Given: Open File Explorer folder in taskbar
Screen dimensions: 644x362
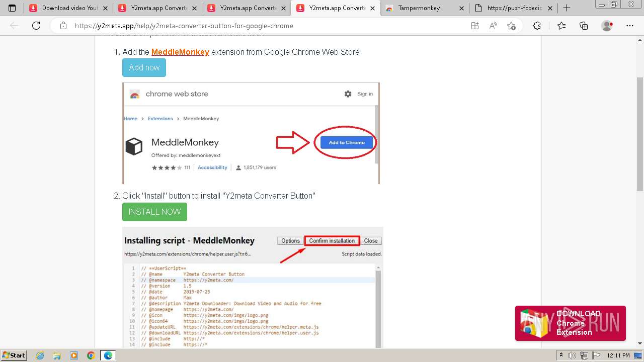Looking at the screenshot, I should (57, 355).
